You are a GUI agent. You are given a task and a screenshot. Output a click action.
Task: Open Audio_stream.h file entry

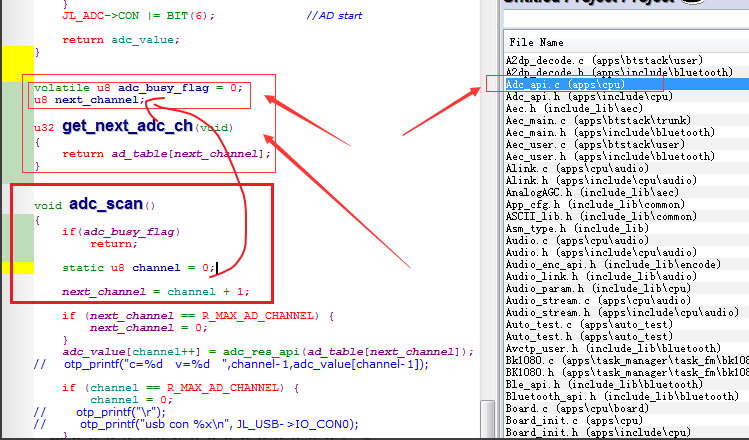click(622, 312)
